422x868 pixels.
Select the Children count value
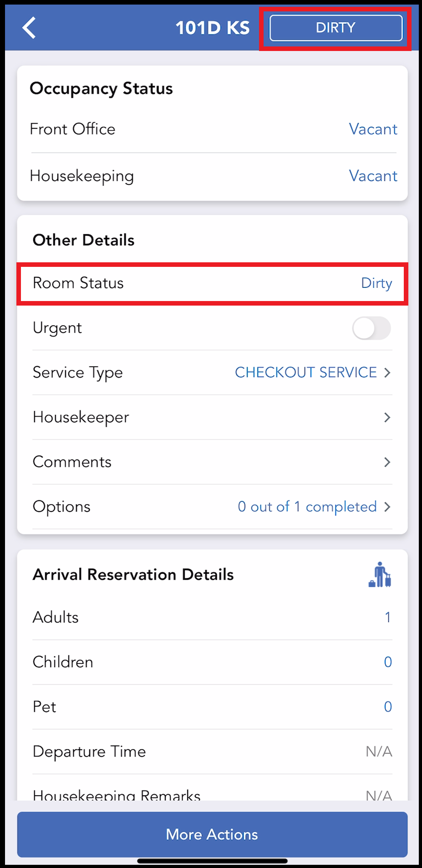click(x=387, y=662)
